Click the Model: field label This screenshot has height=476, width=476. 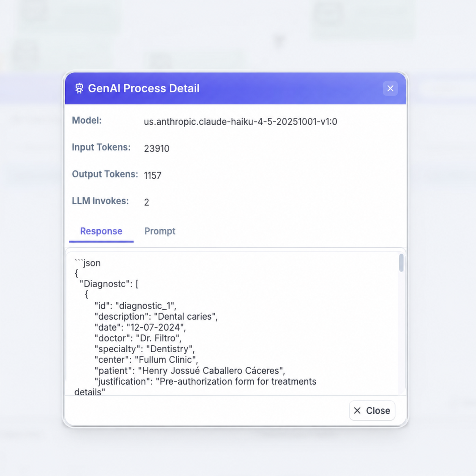click(x=87, y=120)
